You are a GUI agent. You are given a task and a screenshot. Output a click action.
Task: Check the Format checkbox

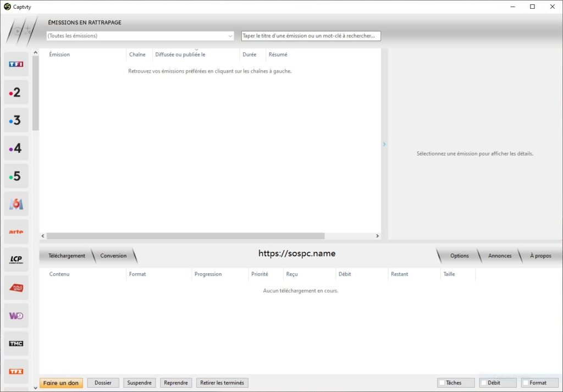coord(526,383)
